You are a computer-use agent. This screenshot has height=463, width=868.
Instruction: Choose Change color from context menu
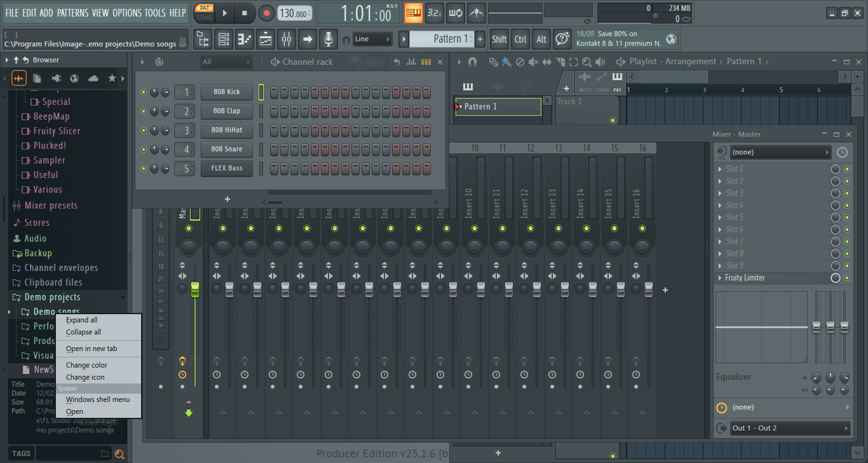tap(86, 365)
